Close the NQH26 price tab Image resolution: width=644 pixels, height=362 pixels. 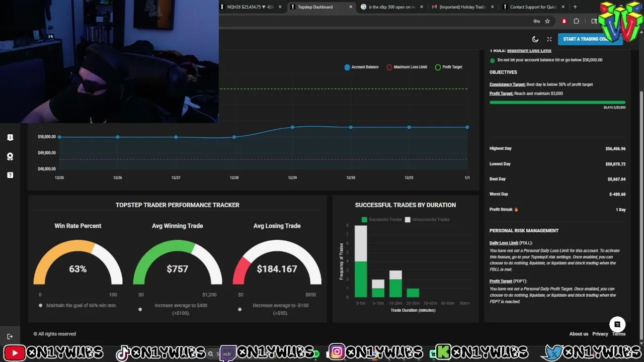click(280, 7)
